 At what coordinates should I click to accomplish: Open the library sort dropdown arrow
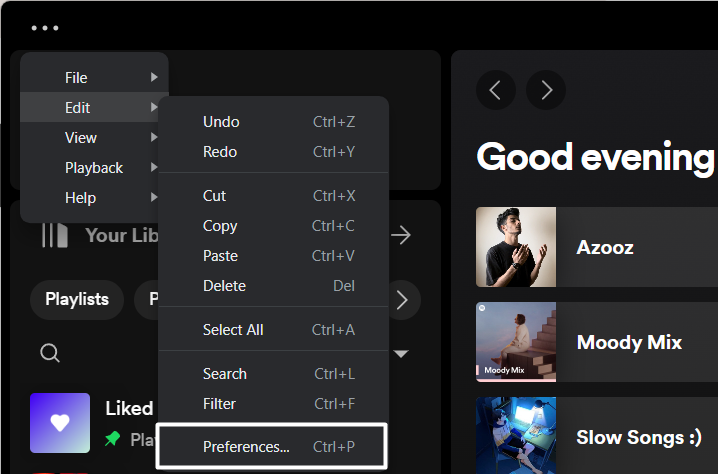tap(401, 353)
